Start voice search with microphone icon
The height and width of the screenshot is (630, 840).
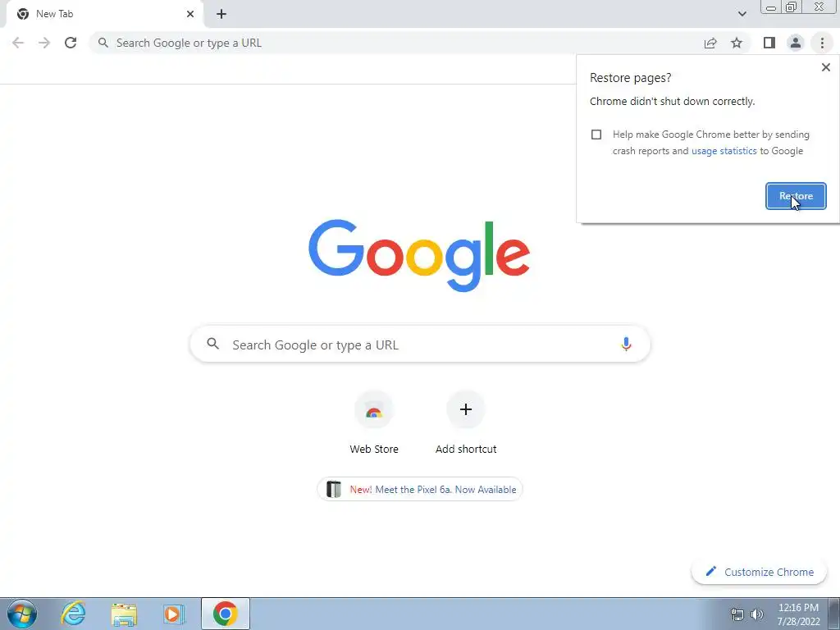[x=626, y=344]
